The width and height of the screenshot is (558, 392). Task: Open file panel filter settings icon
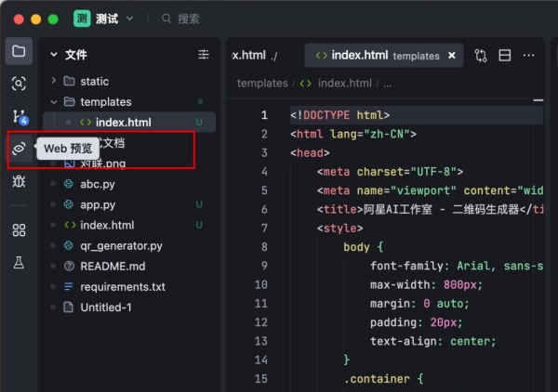[204, 55]
